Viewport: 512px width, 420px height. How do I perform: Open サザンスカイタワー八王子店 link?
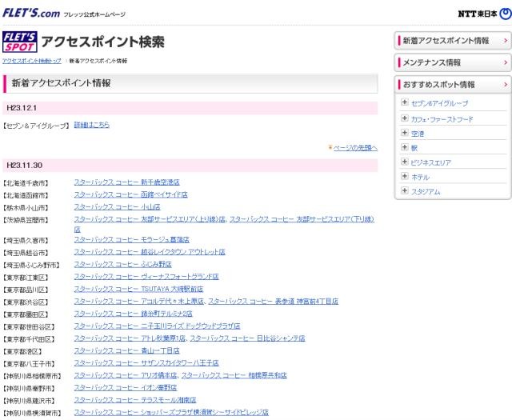[146, 363]
